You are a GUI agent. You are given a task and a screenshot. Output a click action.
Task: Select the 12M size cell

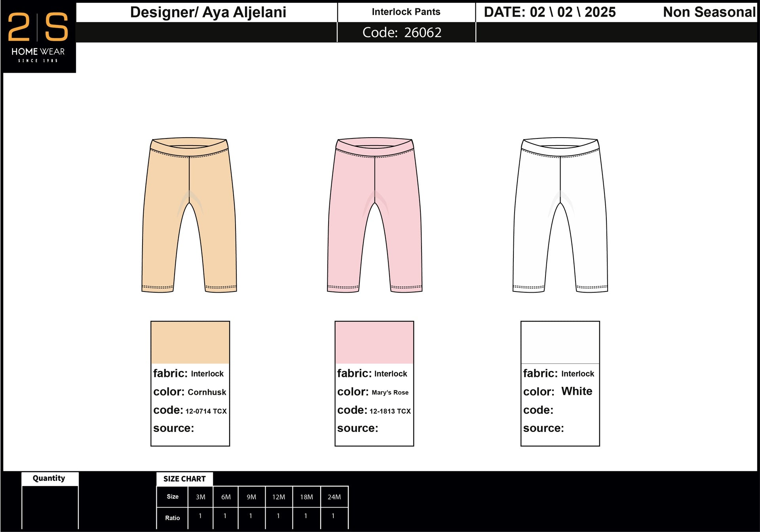point(279,497)
